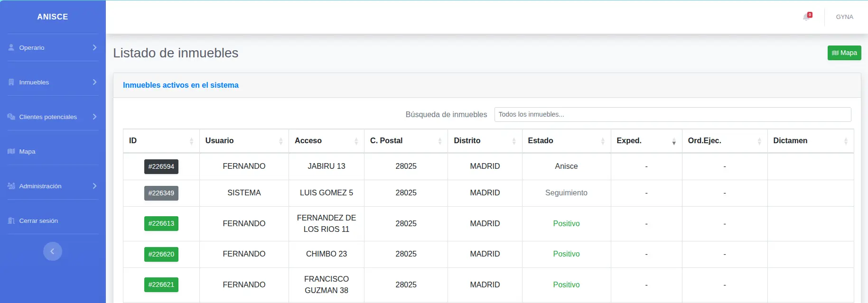Click 'Anisce' status cell
868x303 pixels.
(x=566, y=166)
